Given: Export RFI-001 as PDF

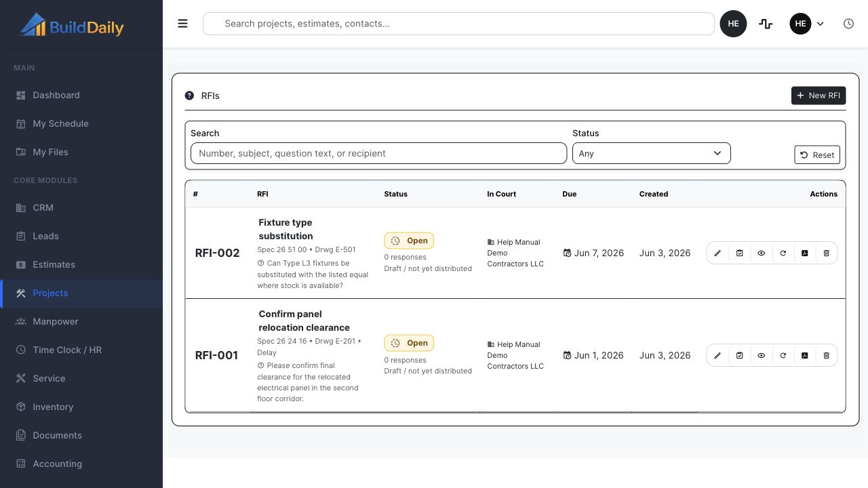Looking at the screenshot, I should pyautogui.click(x=804, y=355).
